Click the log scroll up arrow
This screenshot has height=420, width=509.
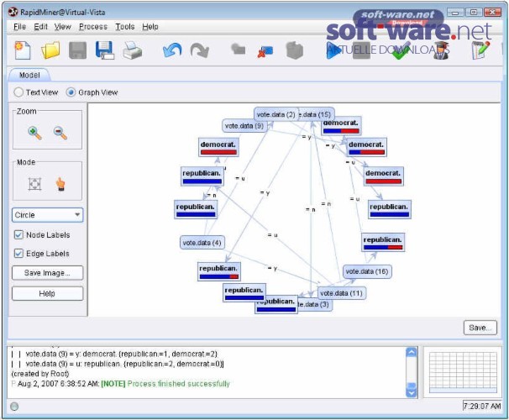412,353
